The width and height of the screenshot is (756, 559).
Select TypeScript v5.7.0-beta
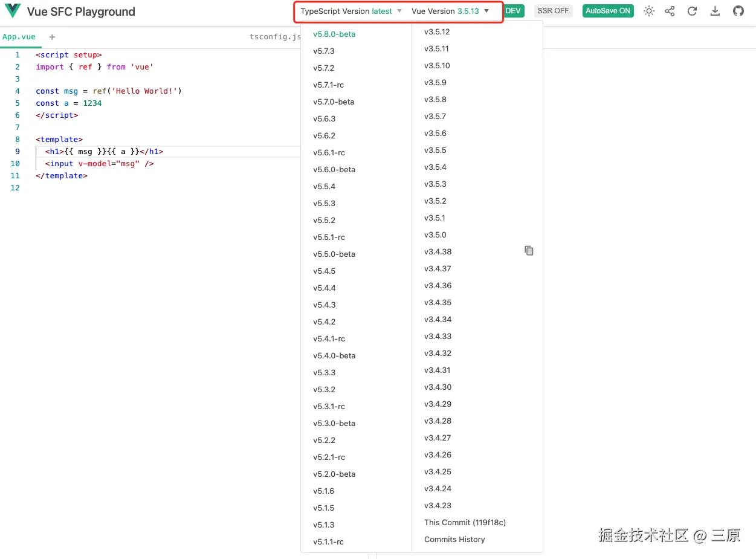(334, 102)
